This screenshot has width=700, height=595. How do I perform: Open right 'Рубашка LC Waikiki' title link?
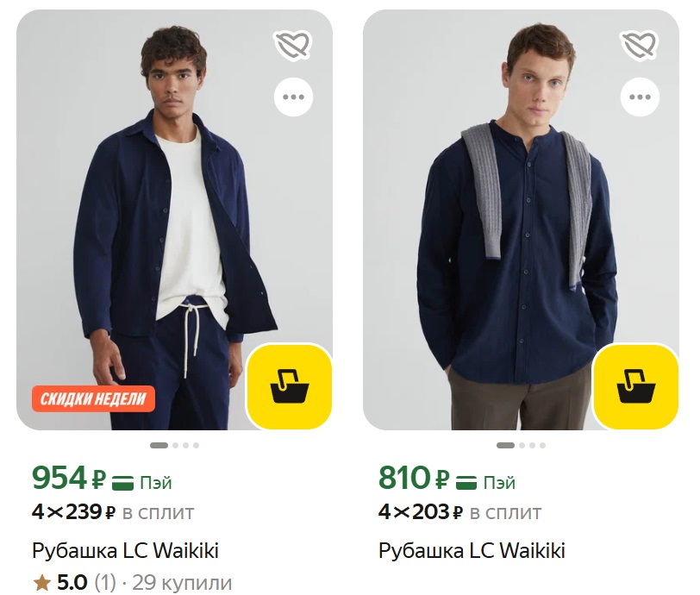point(472,550)
